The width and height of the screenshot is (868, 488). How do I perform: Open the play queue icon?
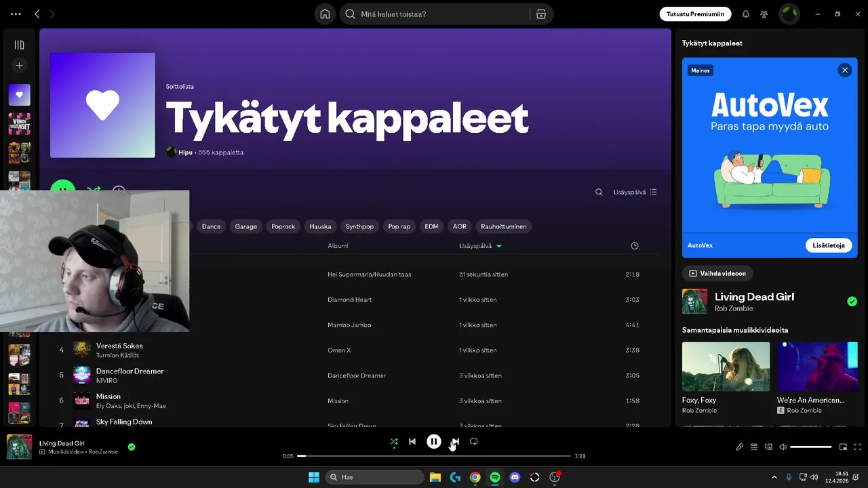(x=754, y=447)
